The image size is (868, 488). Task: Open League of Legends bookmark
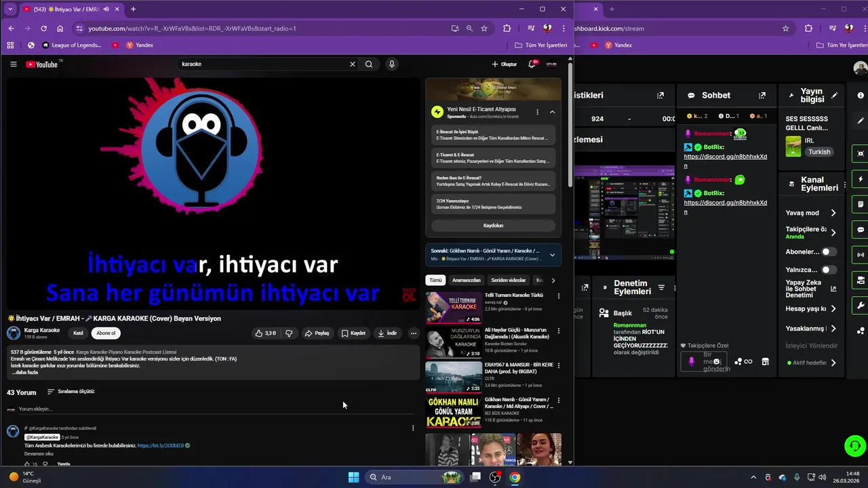71,45
